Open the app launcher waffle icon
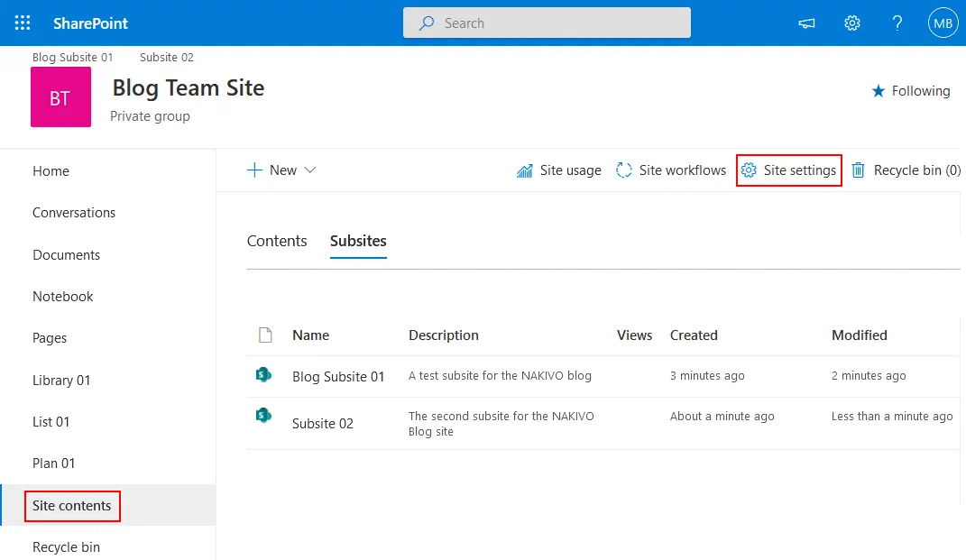 [23, 23]
